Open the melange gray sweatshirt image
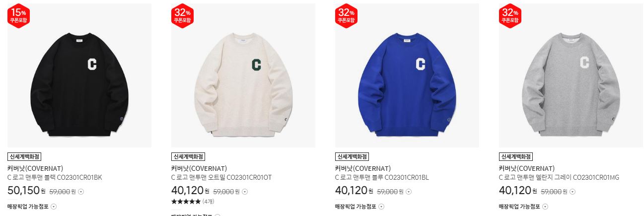 pyautogui.click(x=571, y=75)
